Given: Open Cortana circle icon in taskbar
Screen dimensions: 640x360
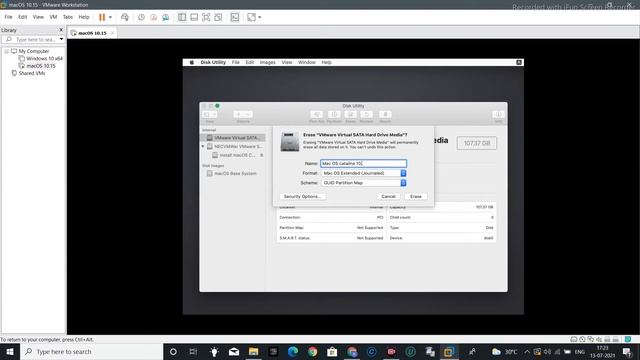Looking at the screenshot, I should coord(173,351).
